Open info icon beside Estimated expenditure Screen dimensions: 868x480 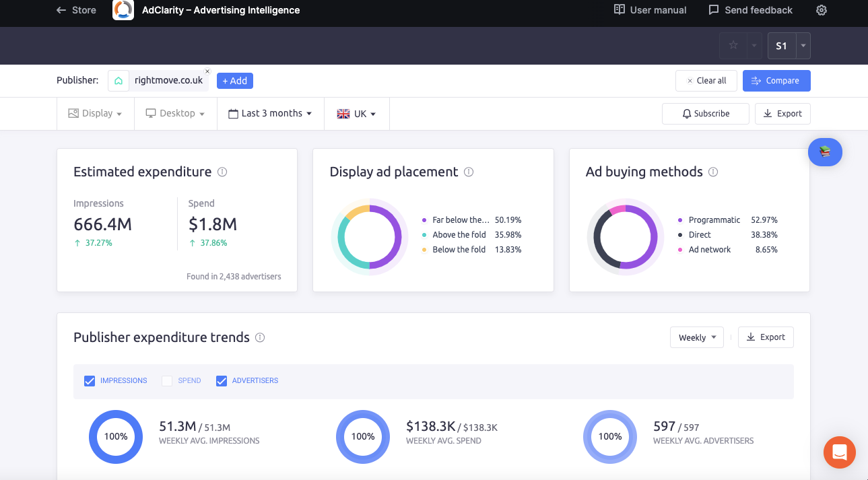pyautogui.click(x=222, y=172)
